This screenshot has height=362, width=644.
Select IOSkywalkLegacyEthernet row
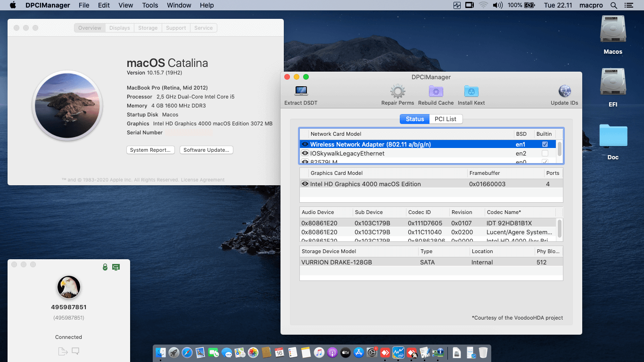(x=428, y=153)
